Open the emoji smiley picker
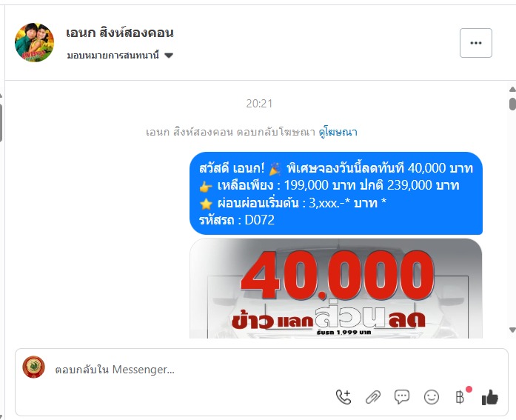Screen dimensions: 516x420 (x=431, y=397)
